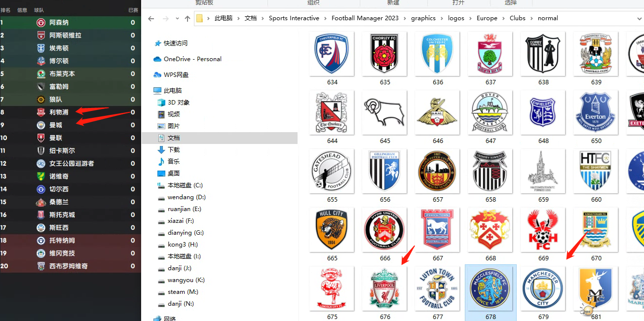644x321 pixels.
Task: Select 下载 folder in the navigation pane
Action: point(174,150)
